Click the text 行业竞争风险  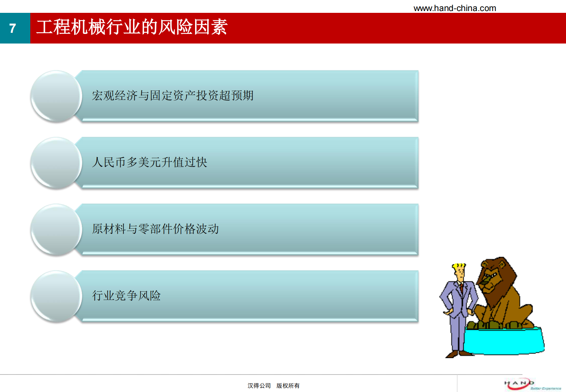(x=126, y=296)
